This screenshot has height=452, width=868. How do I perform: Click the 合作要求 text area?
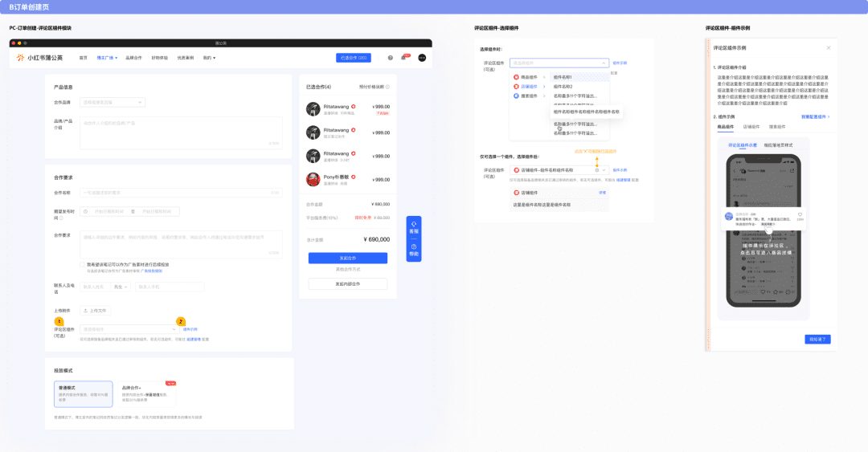[x=181, y=244]
